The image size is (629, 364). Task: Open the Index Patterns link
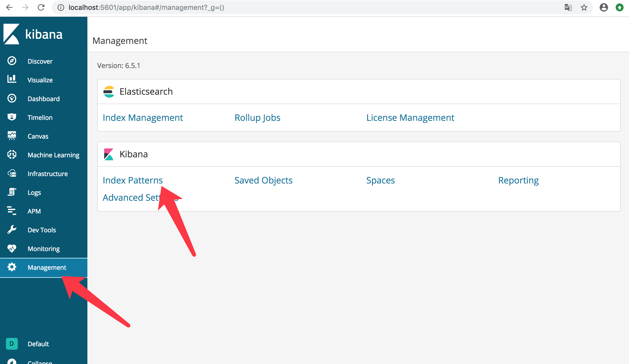[x=133, y=180]
